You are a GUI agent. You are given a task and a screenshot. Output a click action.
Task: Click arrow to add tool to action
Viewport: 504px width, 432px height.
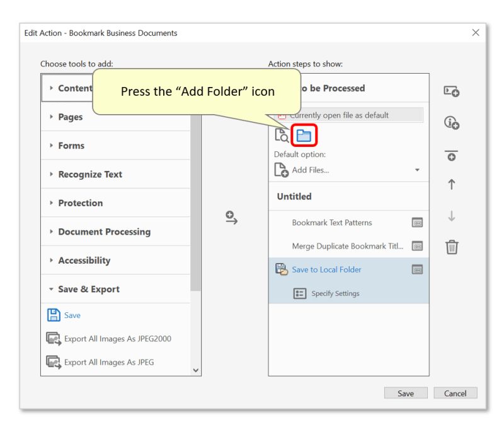click(x=231, y=218)
